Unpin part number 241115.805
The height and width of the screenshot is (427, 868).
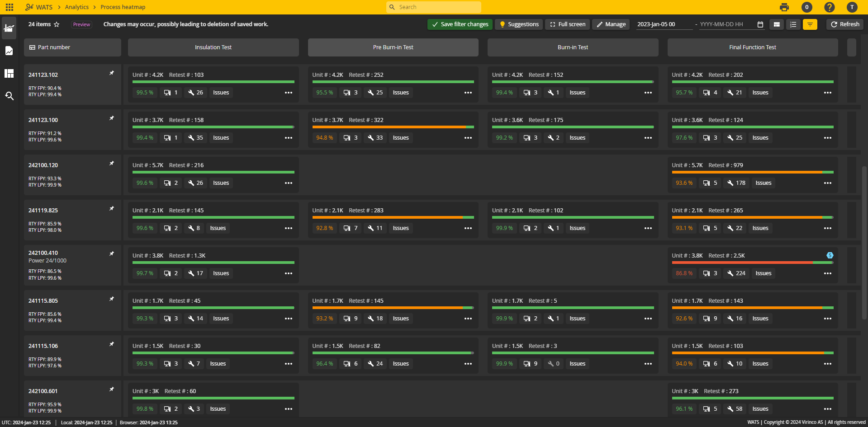tap(111, 299)
